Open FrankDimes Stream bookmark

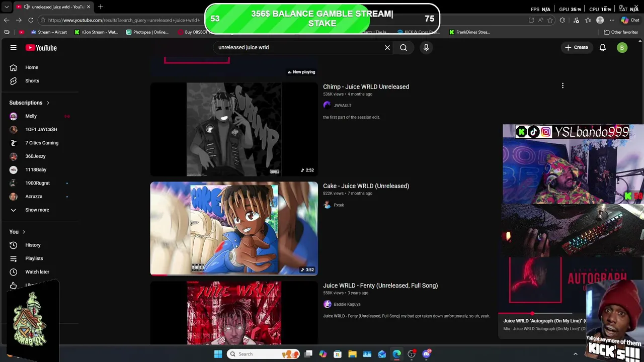point(469,32)
